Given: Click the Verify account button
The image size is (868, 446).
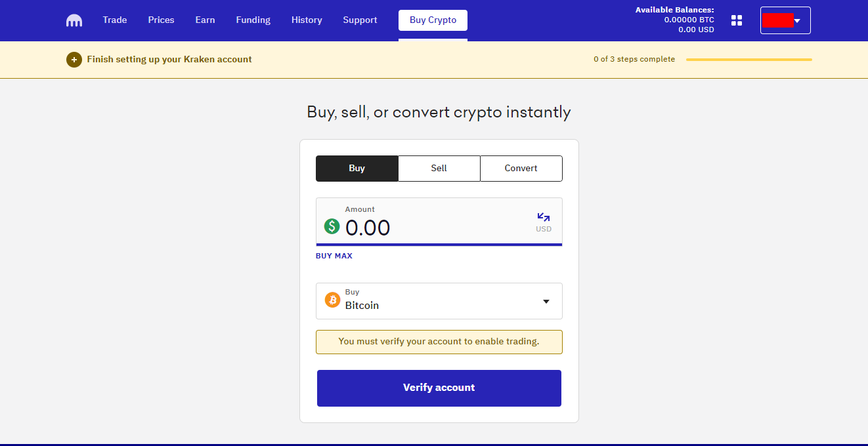Looking at the screenshot, I should point(439,388).
